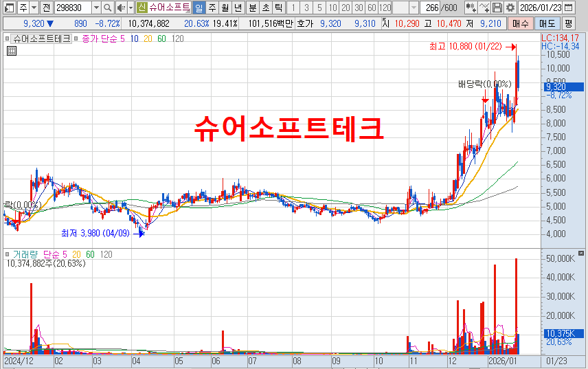Click the magenta 5-day moving average legend
The width and height of the screenshot is (588, 369).
pos(122,38)
